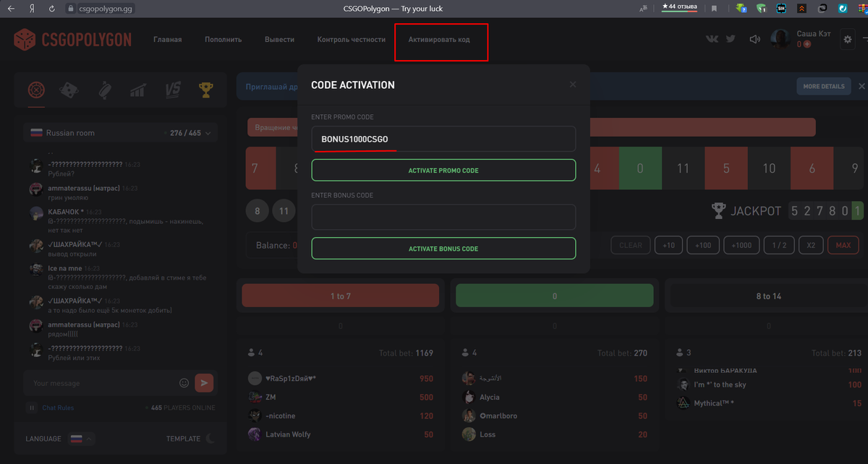Open Контроль честности menu item

pos(352,40)
